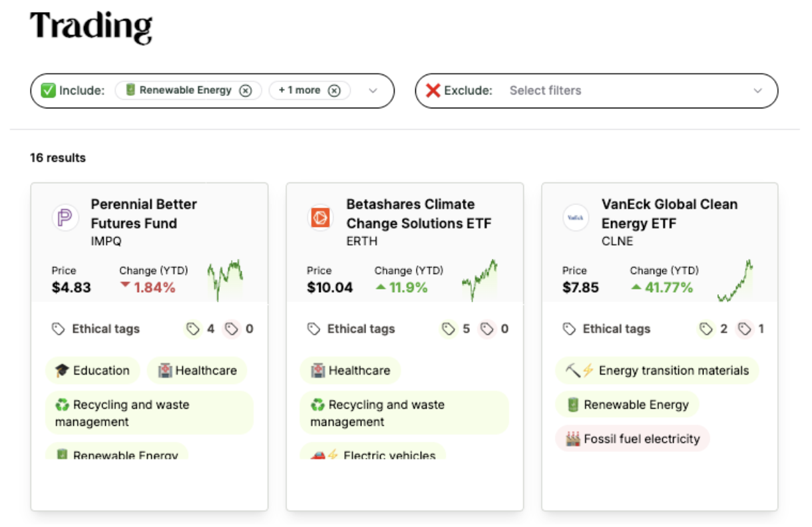Click the green positive tag icon for IMPQ
The image size is (812, 527).
click(193, 329)
